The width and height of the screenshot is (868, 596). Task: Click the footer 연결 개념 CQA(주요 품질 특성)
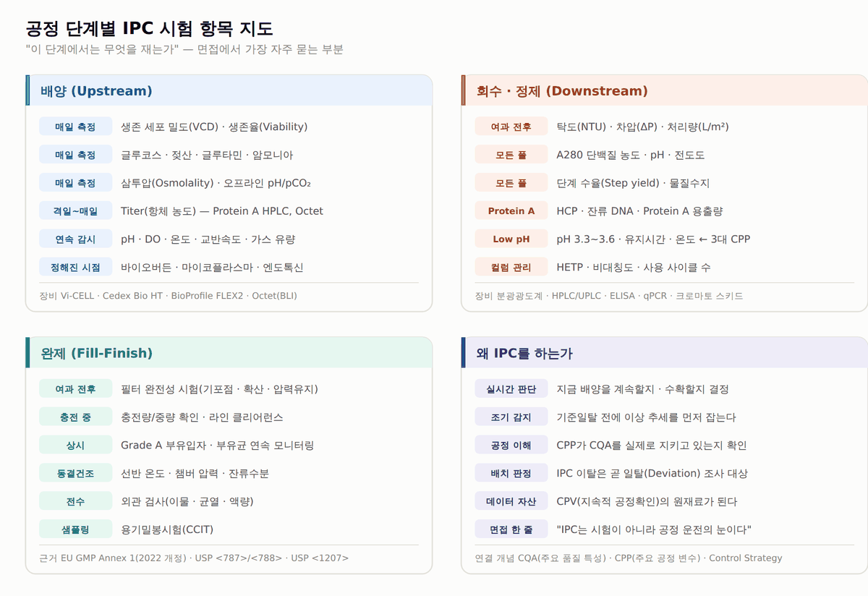click(x=629, y=558)
